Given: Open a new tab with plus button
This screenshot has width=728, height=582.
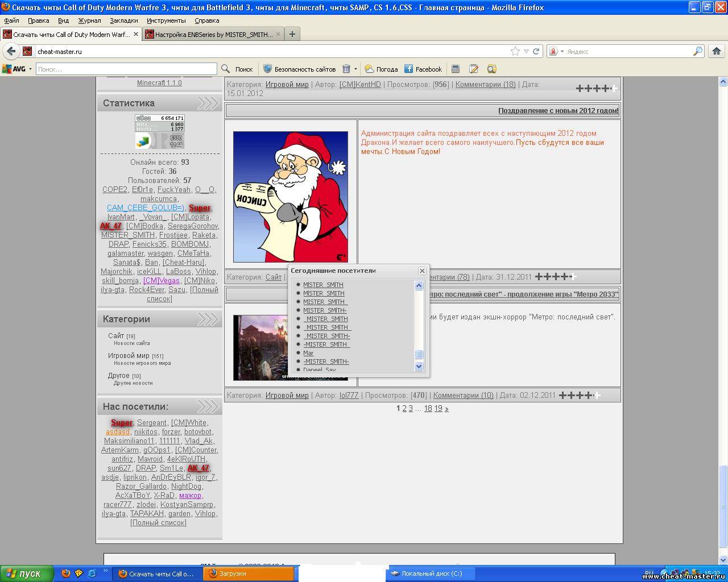Looking at the screenshot, I should coord(292,34).
